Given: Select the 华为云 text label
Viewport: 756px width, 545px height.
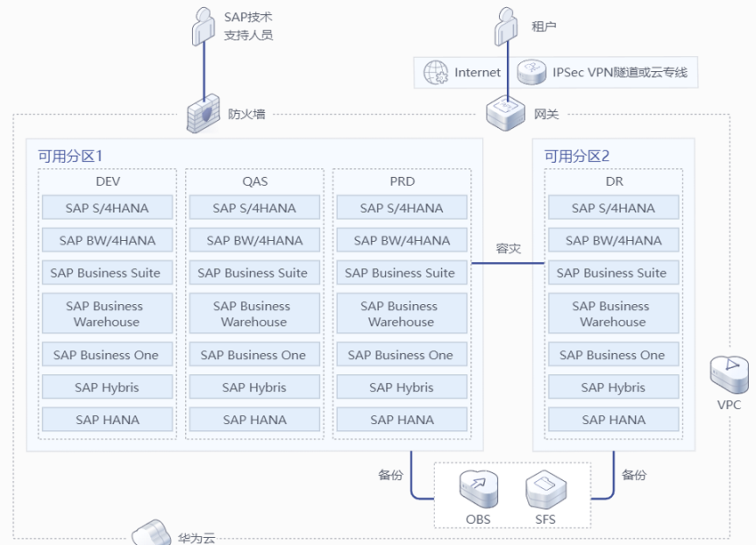Looking at the screenshot, I should pyautogui.click(x=197, y=538).
